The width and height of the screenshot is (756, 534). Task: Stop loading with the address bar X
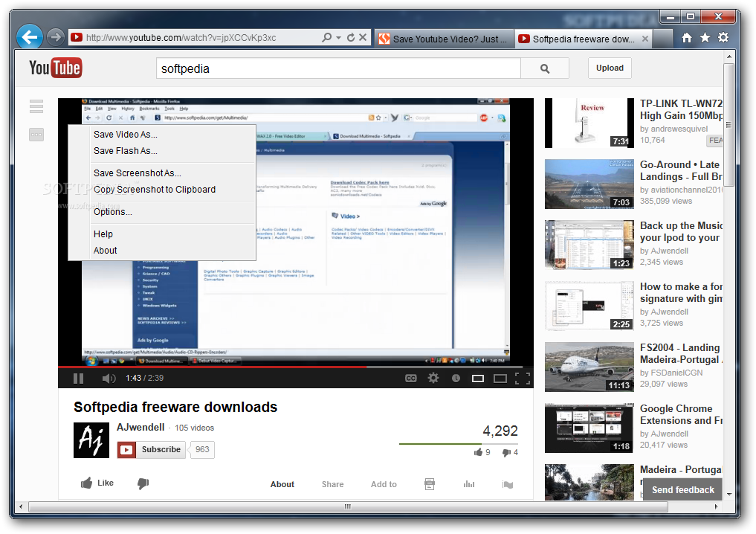pyautogui.click(x=363, y=37)
